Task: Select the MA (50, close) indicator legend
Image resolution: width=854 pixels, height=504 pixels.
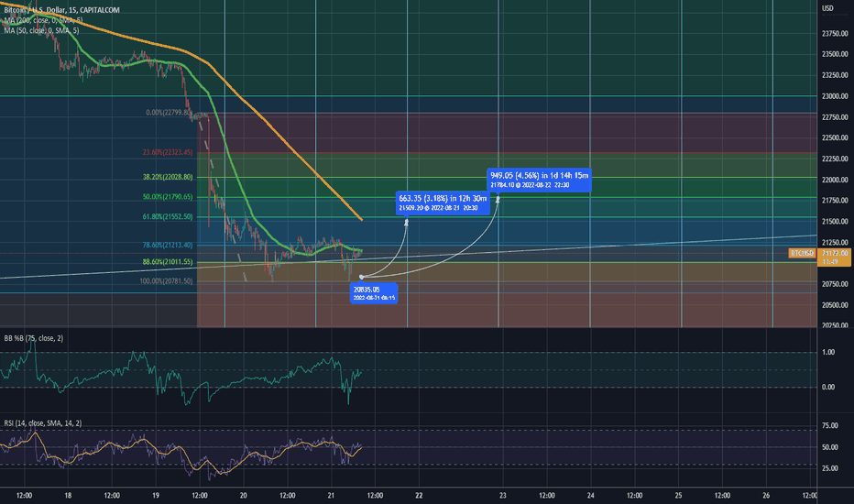Action: click(x=41, y=30)
